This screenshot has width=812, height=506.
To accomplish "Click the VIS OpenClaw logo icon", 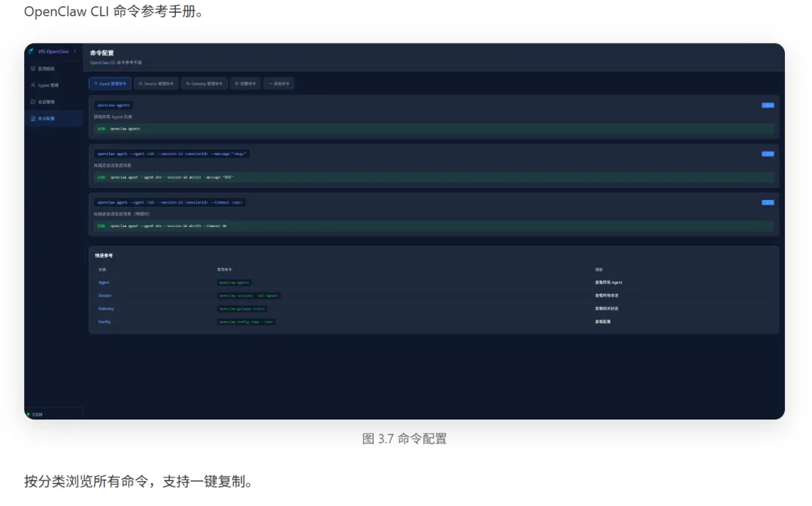I will 31,51.
